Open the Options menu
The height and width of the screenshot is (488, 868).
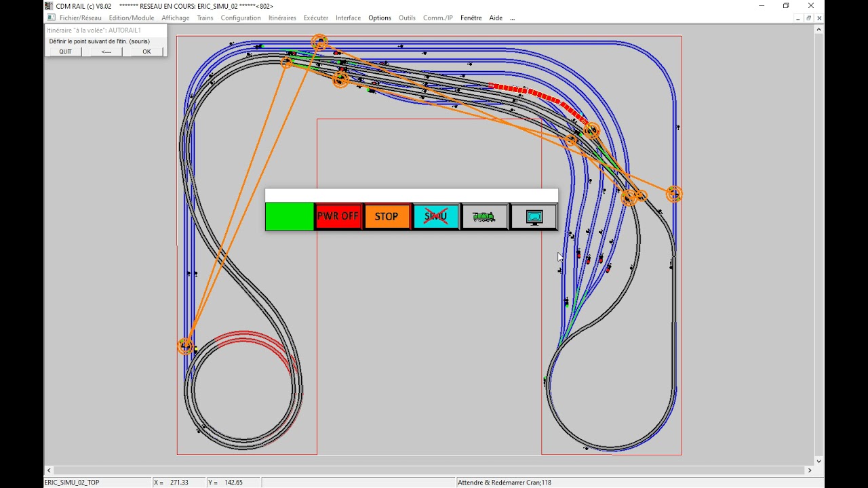click(x=380, y=18)
